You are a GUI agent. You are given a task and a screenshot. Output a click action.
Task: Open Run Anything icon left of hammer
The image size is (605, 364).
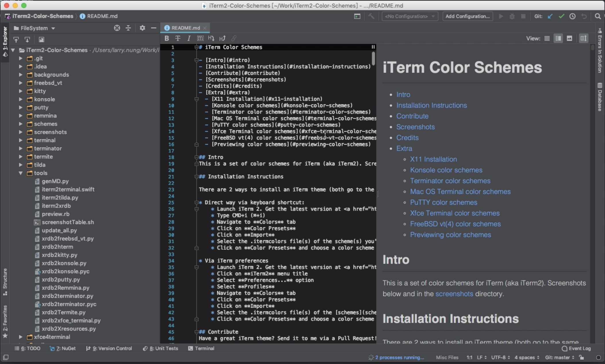point(357,16)
